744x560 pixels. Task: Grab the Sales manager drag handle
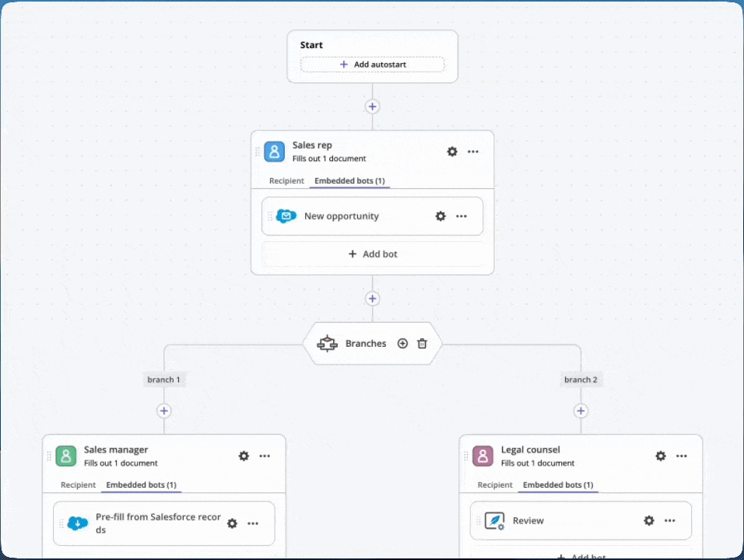49,456
